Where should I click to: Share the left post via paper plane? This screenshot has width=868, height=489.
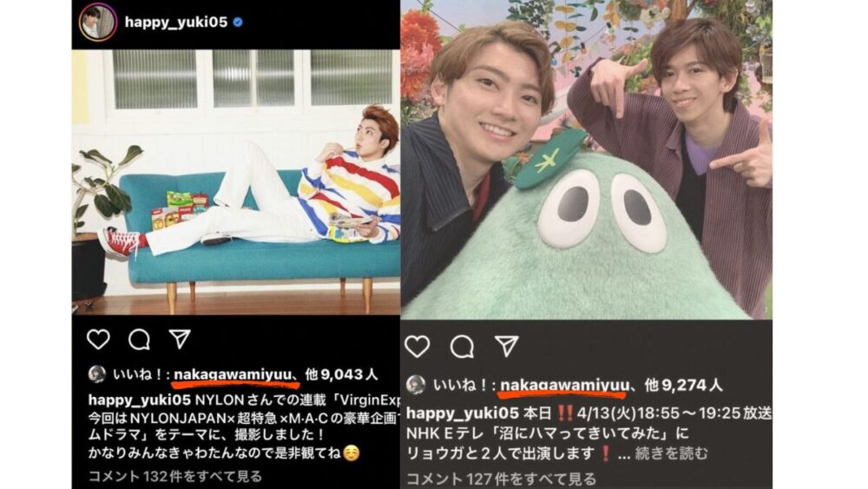[180, 339]
